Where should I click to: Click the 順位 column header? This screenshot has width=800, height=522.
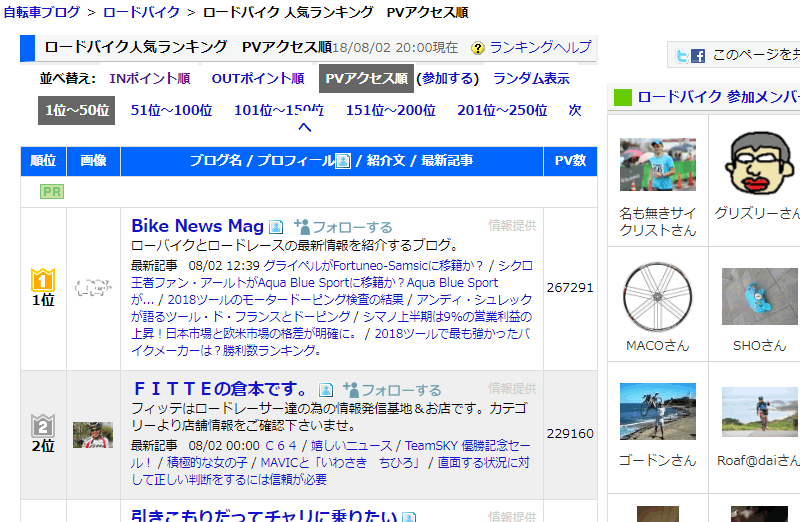43,161
